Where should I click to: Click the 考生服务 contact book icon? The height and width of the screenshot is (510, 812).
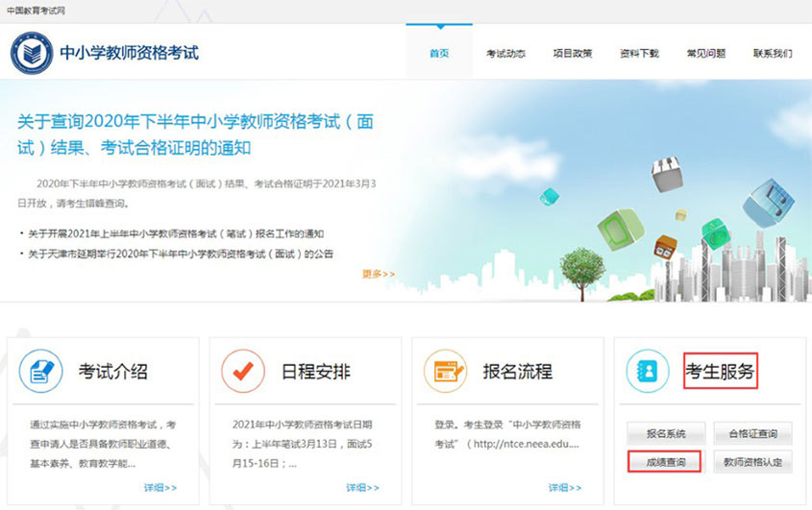click(648, 371)
